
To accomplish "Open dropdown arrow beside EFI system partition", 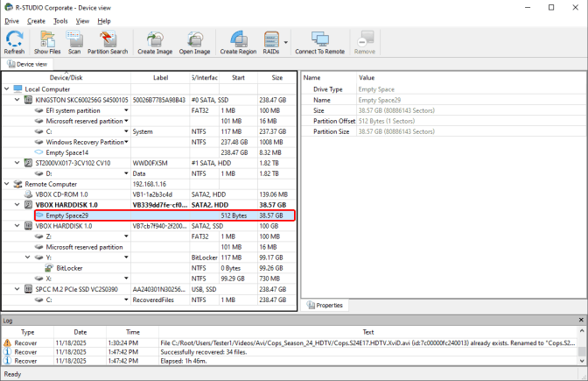I will click(127, 112).
